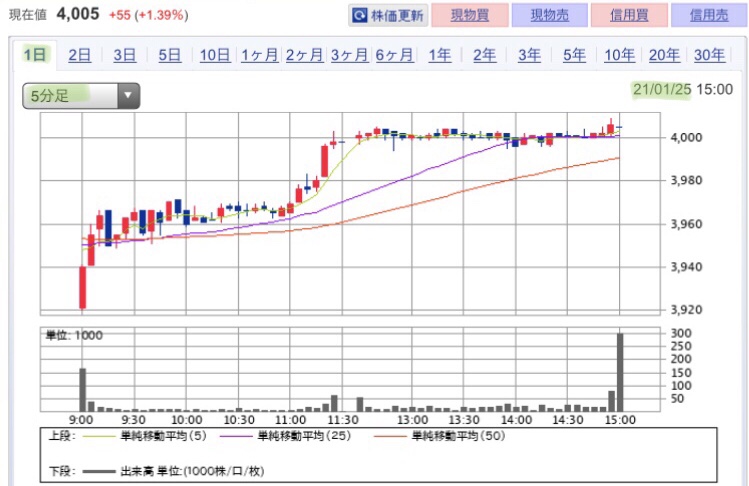The height and width of the screenshot is (486, 749).
Task: Switch to the 3年 chart range
Action: pyautogui.click(x=529, y=55)
